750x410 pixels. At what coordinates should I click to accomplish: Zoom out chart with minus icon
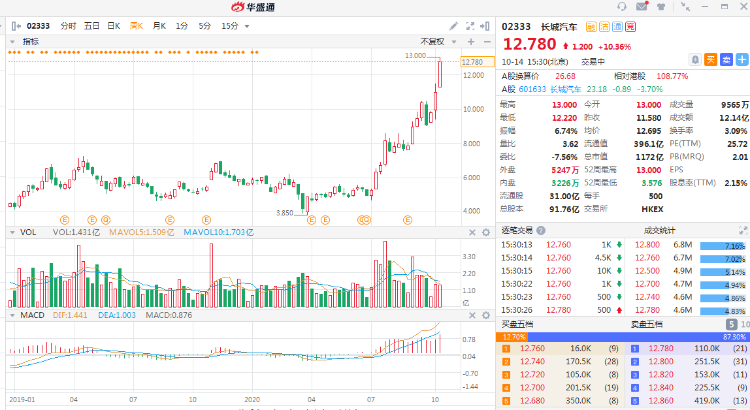[487, 42]
